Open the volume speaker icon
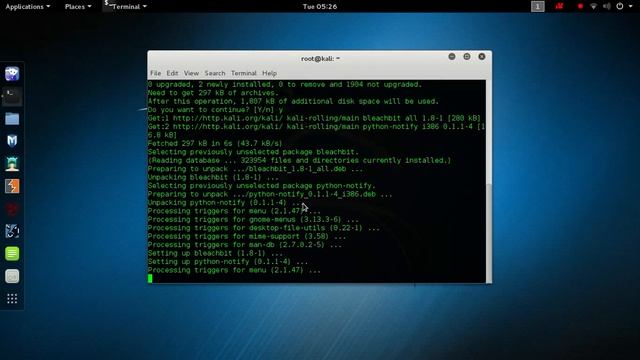 607,6
